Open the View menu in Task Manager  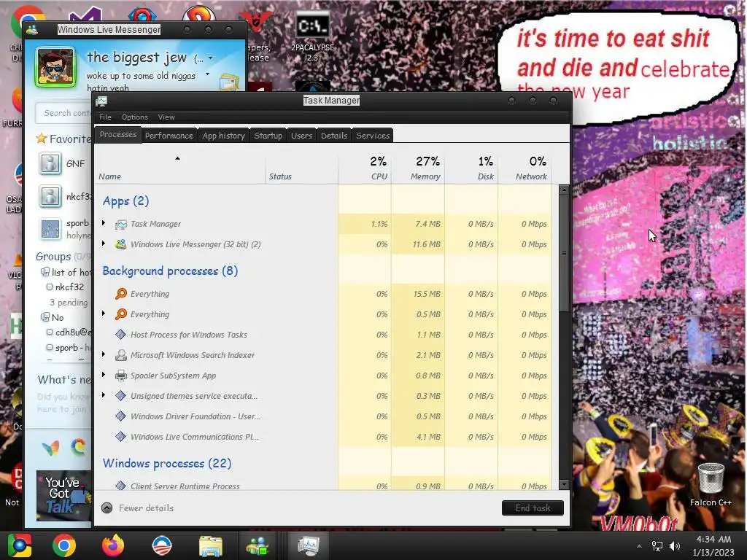166,117
